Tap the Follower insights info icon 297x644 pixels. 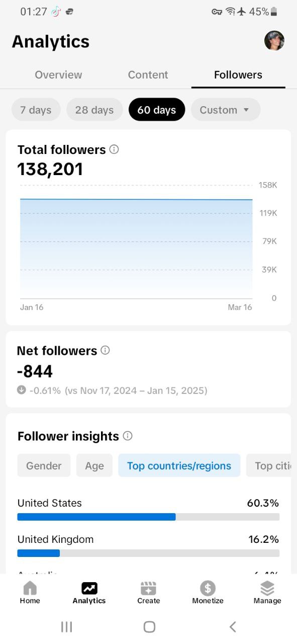(x=128, y=436)
